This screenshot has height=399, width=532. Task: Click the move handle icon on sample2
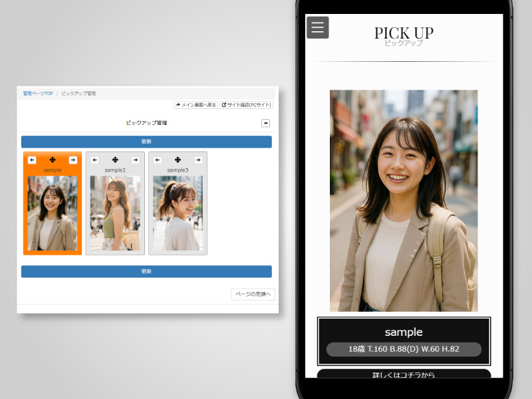[x=114, y=160]
